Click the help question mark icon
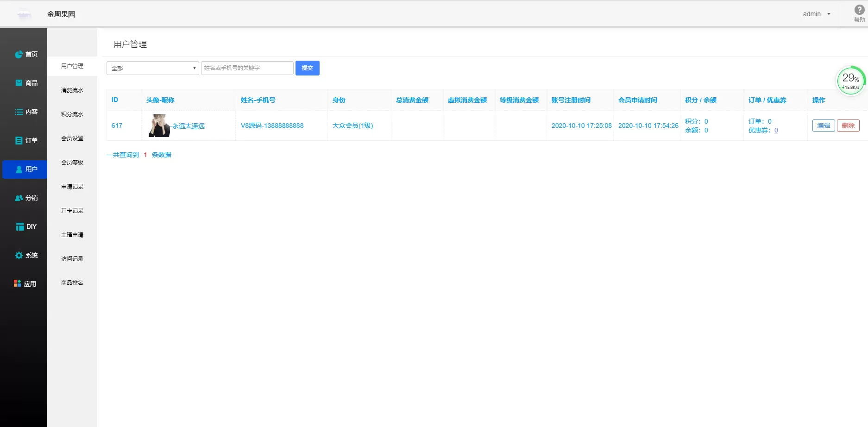Screen dimensions: 868x427 [x=859, y=10]
